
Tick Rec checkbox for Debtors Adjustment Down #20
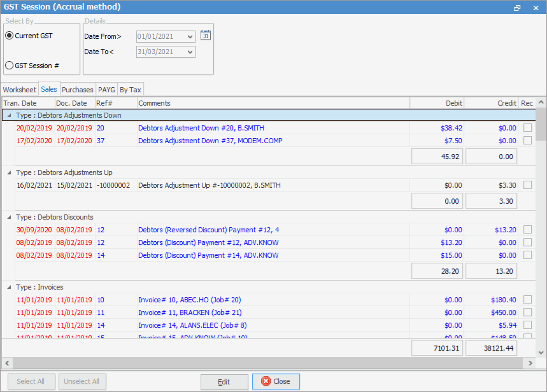527,128
